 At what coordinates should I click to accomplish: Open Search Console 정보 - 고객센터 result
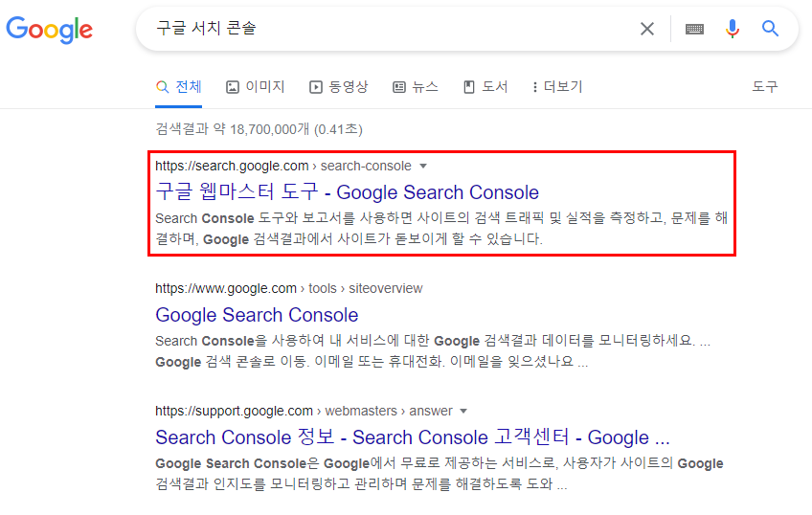(x=413, y=437)
